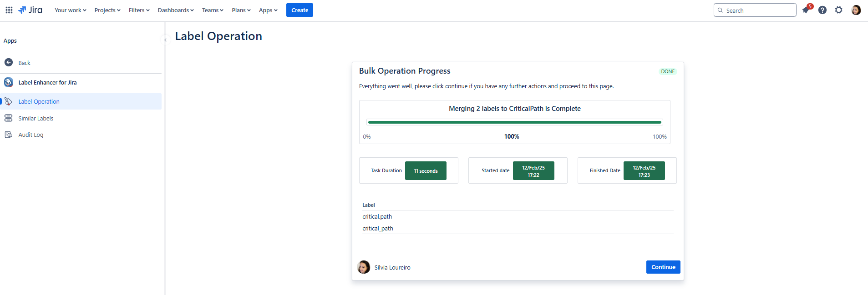
Task: Click Label Enhancer for Jira title
Action: point(47,82)
